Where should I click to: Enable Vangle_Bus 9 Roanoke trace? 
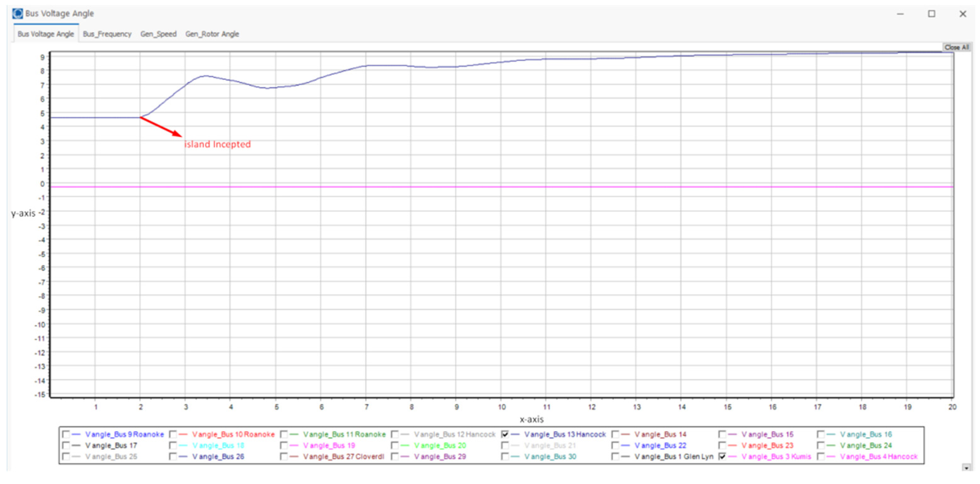66,434
